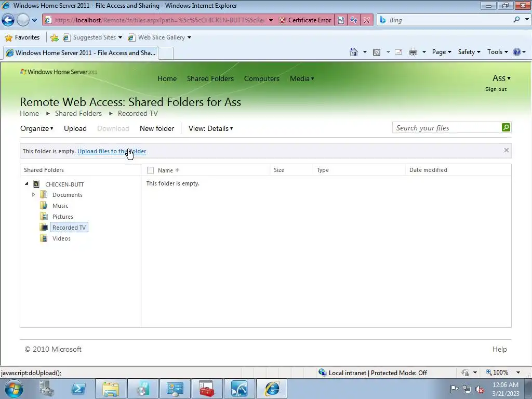Sort by the Size column header
Viewport: 532px width, 399px height.
point(279,170)
